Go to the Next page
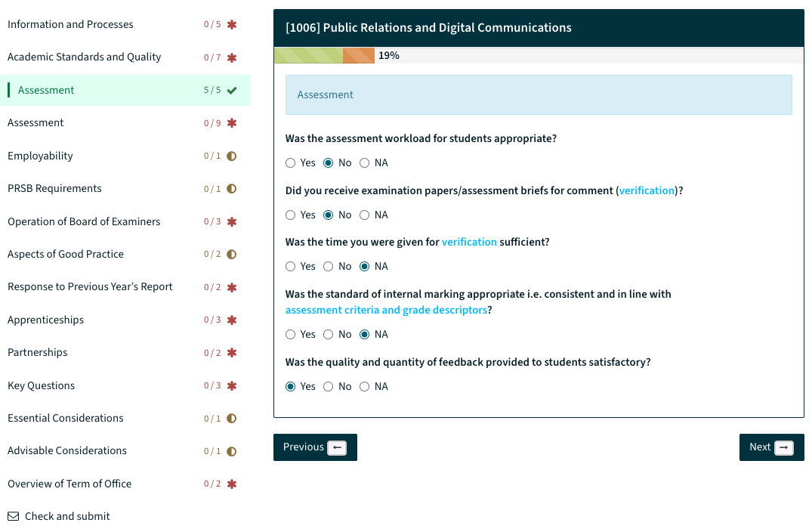This screenshot has width=812, height=532. point(772,447)
